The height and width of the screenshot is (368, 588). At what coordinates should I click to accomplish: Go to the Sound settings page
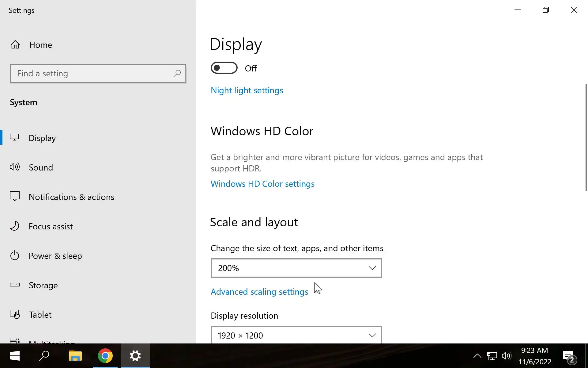pyautogui.click(x=41, y=167)
